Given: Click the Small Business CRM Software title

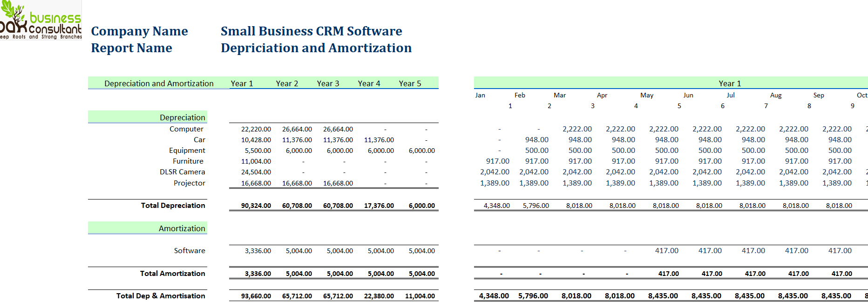Looking at the screenshot, I should pyautogui.click(x=311, y=31).
